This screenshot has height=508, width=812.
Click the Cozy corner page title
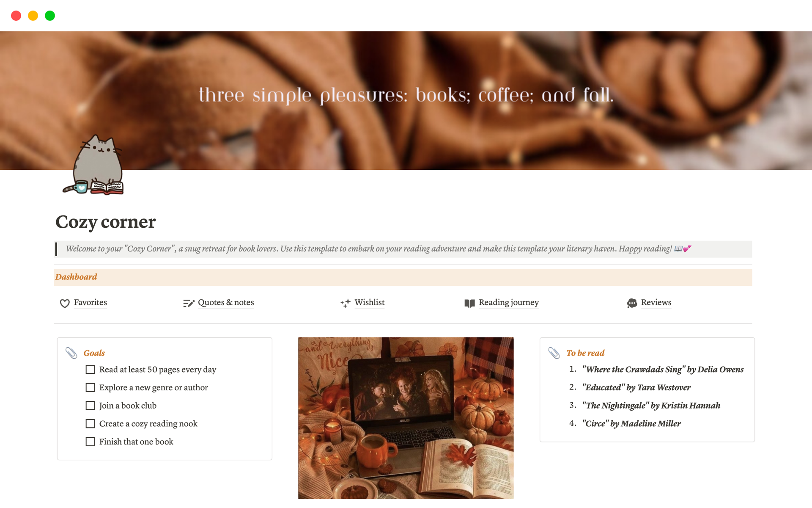pyautogui.click(x=106, y=222)
